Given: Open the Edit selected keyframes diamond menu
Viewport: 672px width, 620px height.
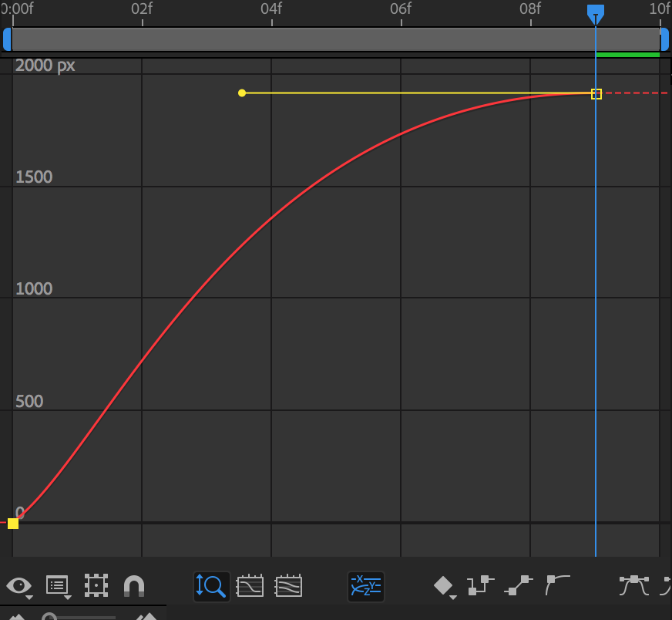Looking at the screenshot, I should (444, 586).
